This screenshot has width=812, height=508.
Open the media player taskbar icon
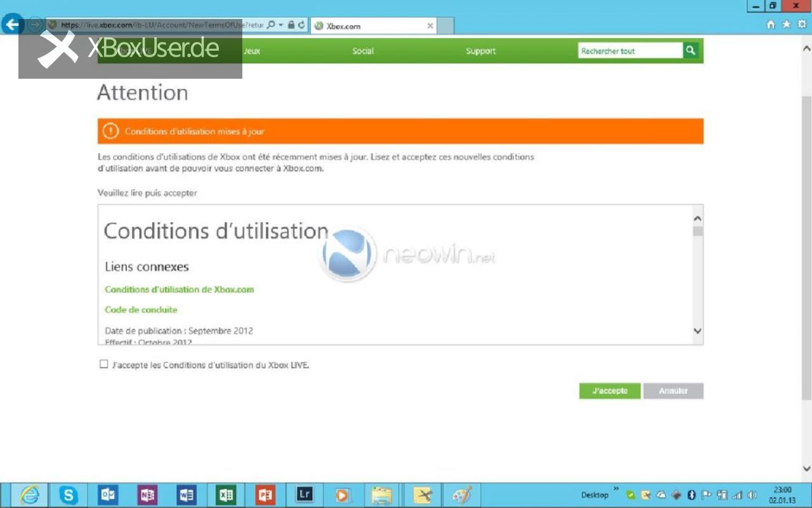(343, 495)
